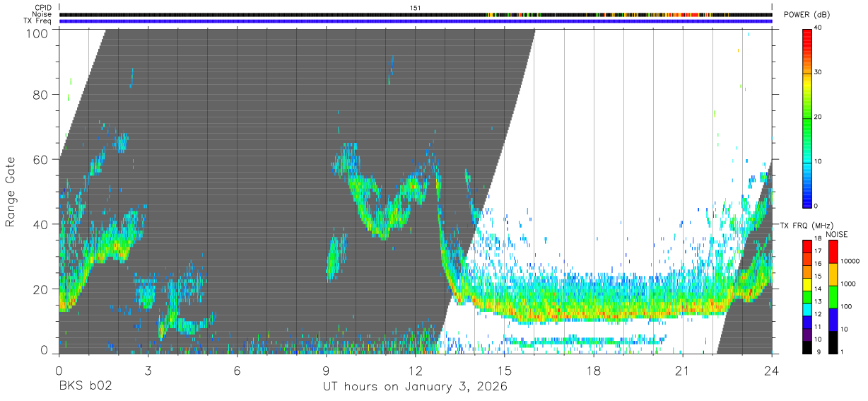Click the 20 tick on POWER scale
Screen dimensions: 868x401
click(x=819, y=117)
